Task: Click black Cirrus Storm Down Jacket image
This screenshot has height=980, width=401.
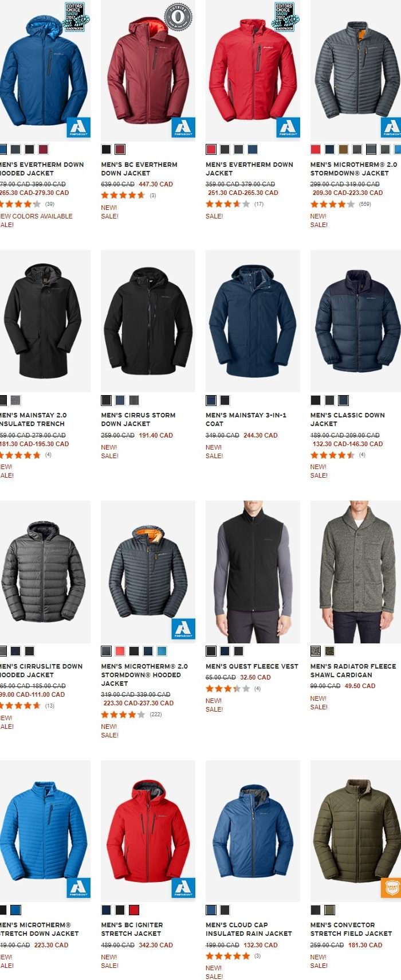Action: tap(148, 321)
